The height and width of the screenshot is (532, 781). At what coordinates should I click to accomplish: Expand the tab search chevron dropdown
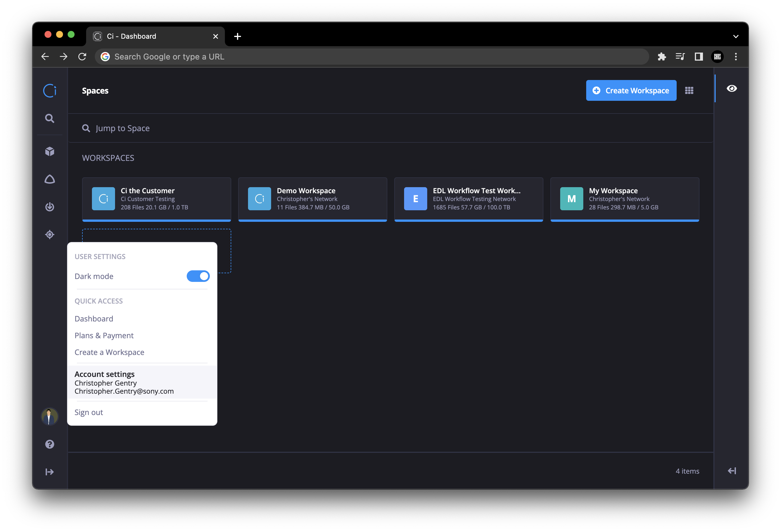(x=736, y=36)
